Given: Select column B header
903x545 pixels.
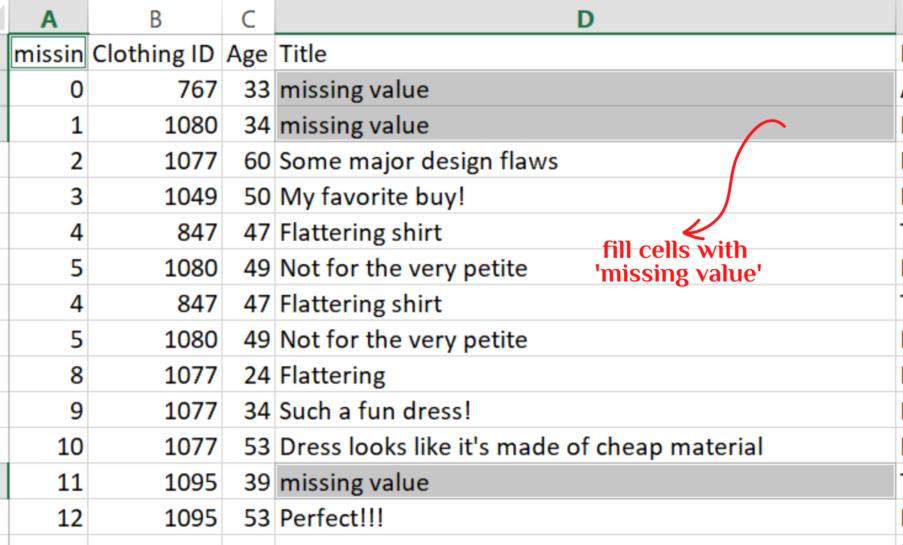Looking at the screenshot, I should click(154, 16).
